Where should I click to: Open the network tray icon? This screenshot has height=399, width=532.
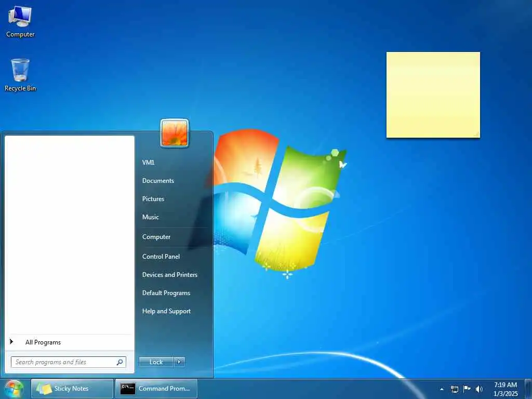pyautogui.click(x=454, y=389)
